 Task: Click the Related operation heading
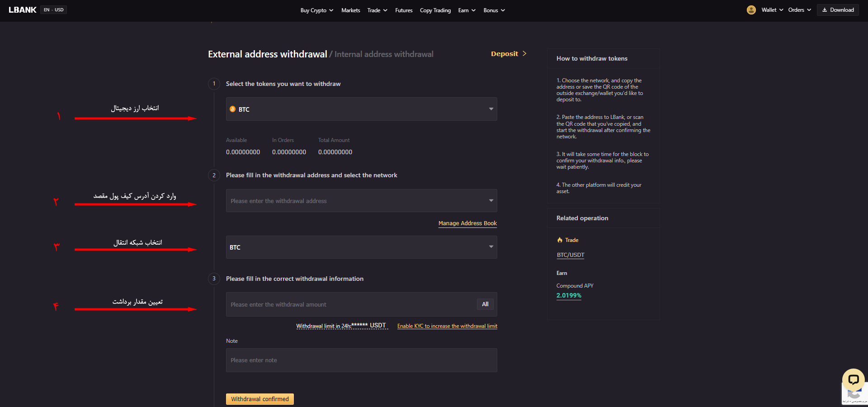[x=582, y=218]
